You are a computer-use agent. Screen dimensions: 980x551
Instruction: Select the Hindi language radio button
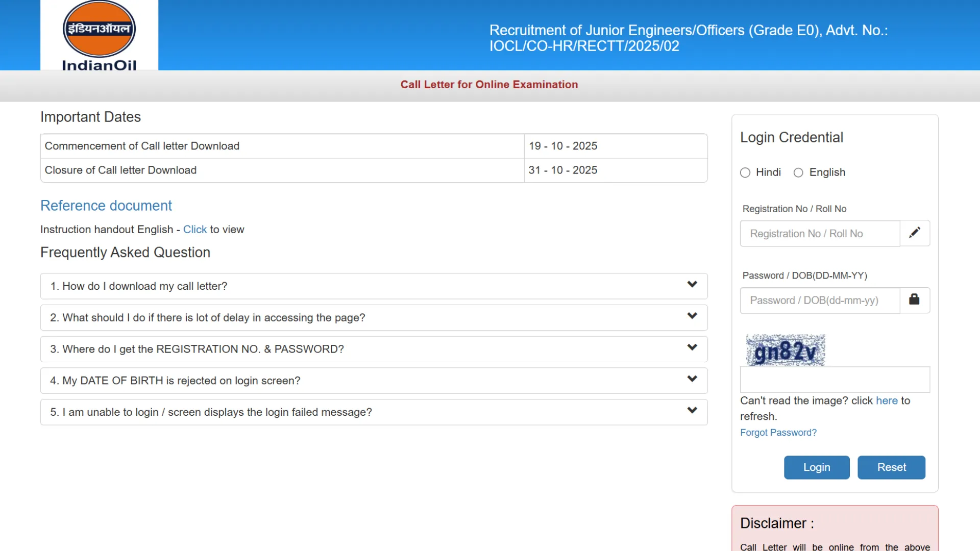[x=745, y=173]
